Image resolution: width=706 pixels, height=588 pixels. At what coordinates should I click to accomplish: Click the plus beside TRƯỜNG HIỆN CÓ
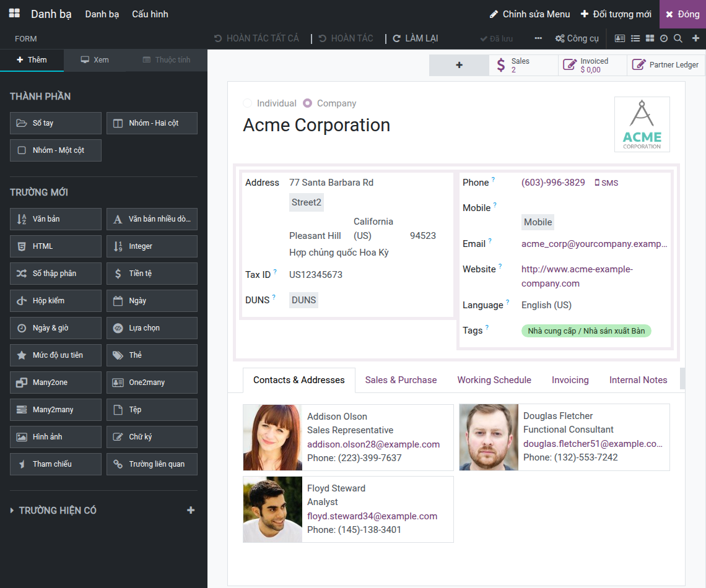point(191,510)
